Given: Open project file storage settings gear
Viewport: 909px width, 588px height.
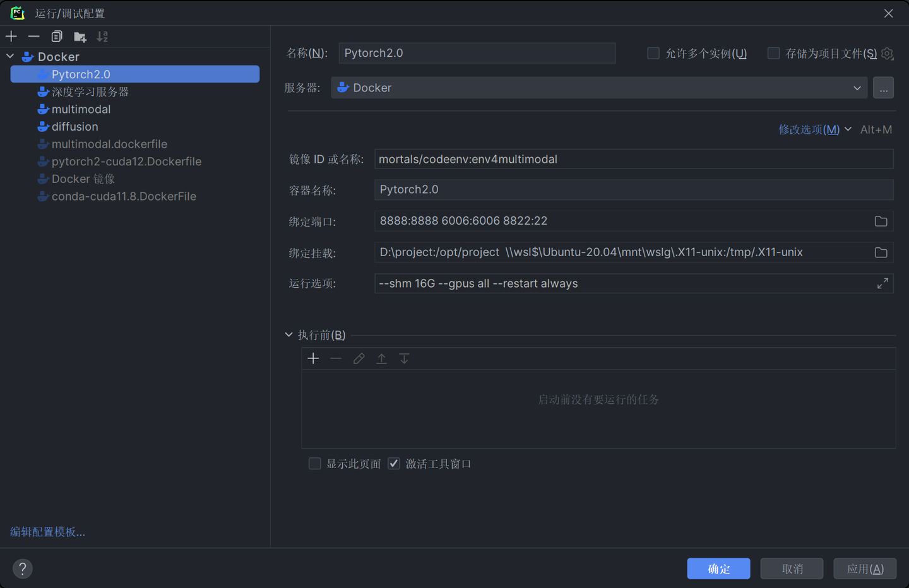Looking at the screenshot, I should click(x=888, y=54).
